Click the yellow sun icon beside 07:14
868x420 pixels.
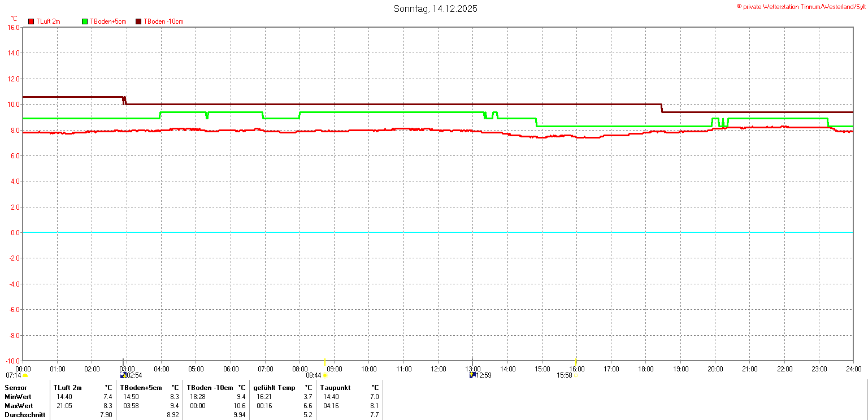tap(25, 376)
